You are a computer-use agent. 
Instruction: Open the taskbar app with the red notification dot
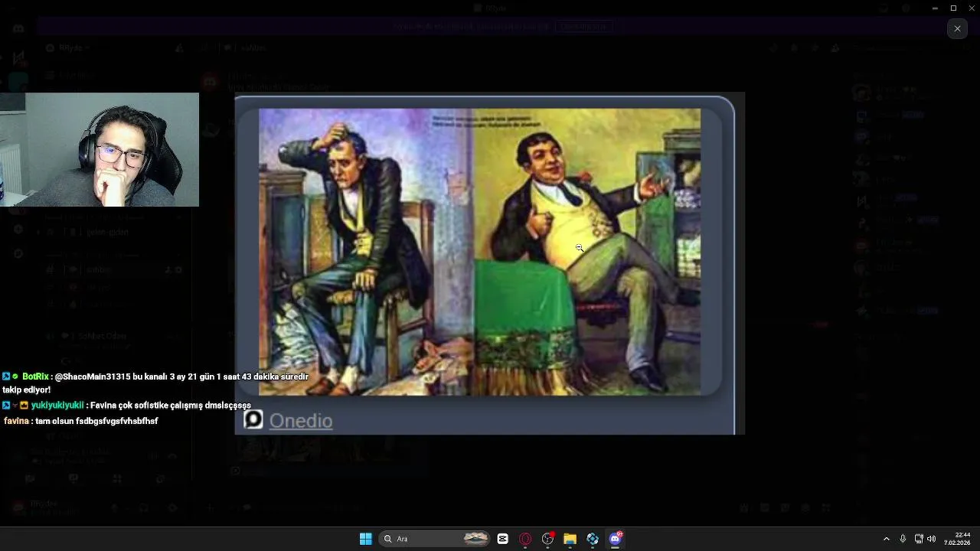pos(547,539)
